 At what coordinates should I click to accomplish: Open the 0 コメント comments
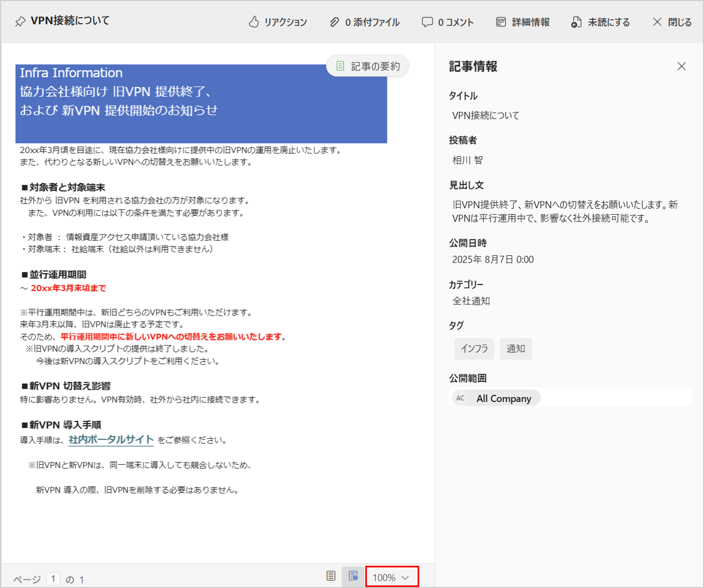(x=447, y=22)
